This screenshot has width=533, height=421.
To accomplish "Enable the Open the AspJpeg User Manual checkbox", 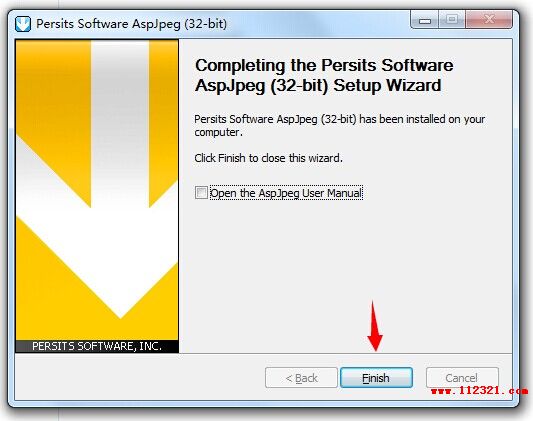I will pyautogui.click(x=201, y=192).
